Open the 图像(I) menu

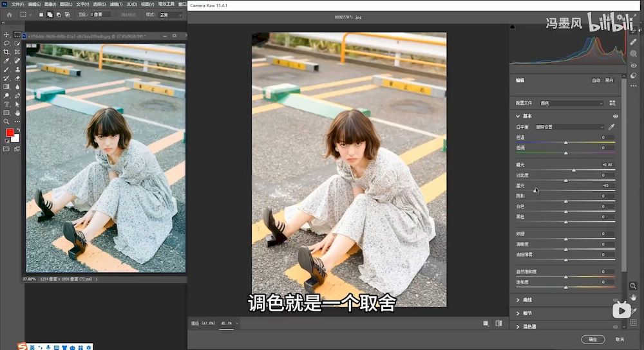point(50,4)
